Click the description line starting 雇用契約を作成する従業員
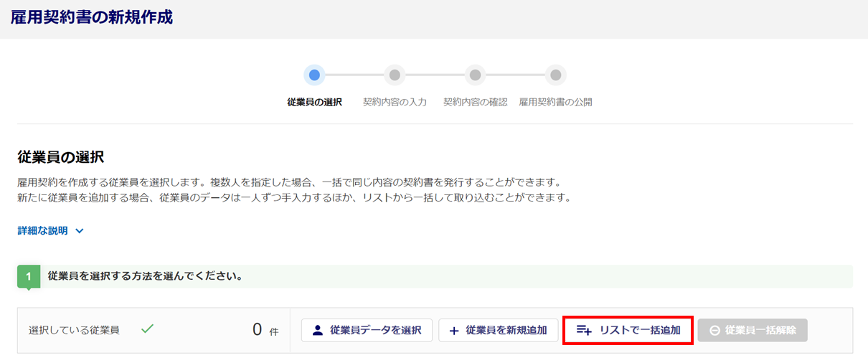Image resolution: width=868 pixels, height=358 pixels. point(288,182)
